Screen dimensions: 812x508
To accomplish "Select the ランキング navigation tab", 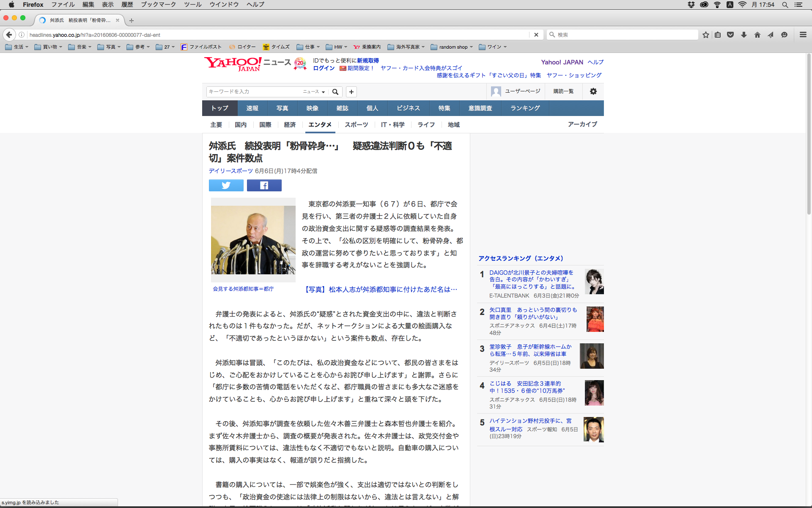I will pyautogui.click(x=525, y=108).
